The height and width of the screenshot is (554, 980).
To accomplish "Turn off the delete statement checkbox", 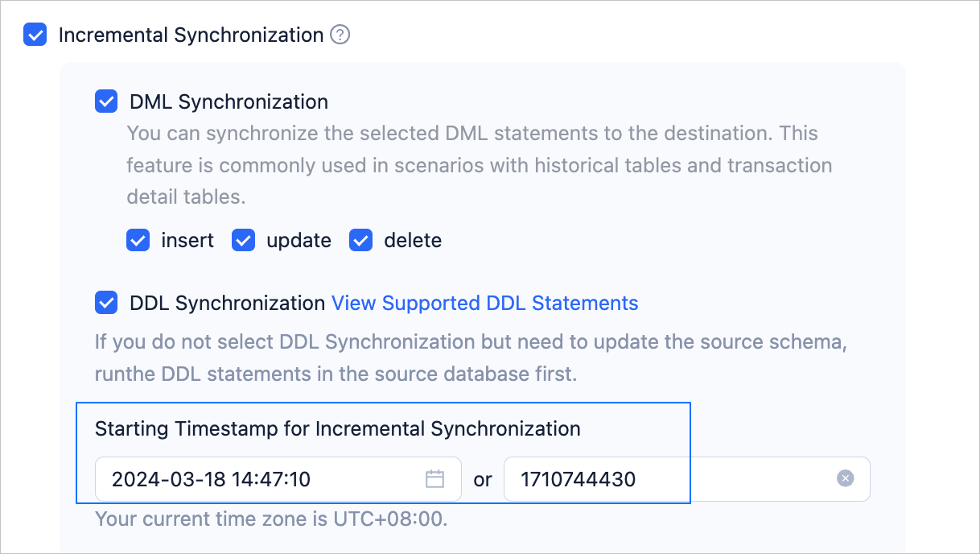I will (x=361, y=240).
